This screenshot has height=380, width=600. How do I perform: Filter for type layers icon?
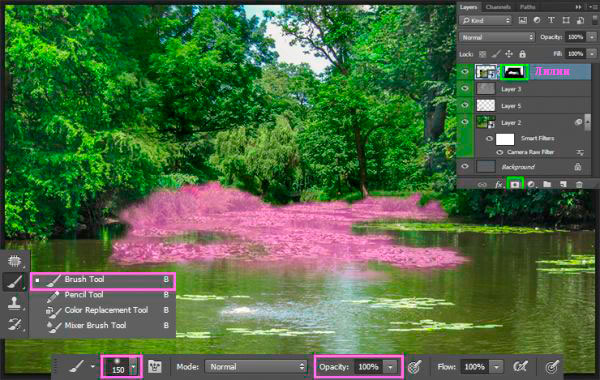click(x=551, y=21)
